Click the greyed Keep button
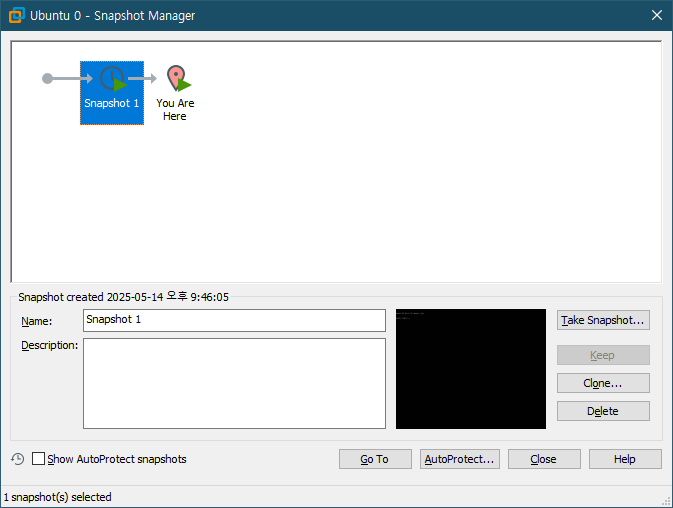 (x=603, y=355)
